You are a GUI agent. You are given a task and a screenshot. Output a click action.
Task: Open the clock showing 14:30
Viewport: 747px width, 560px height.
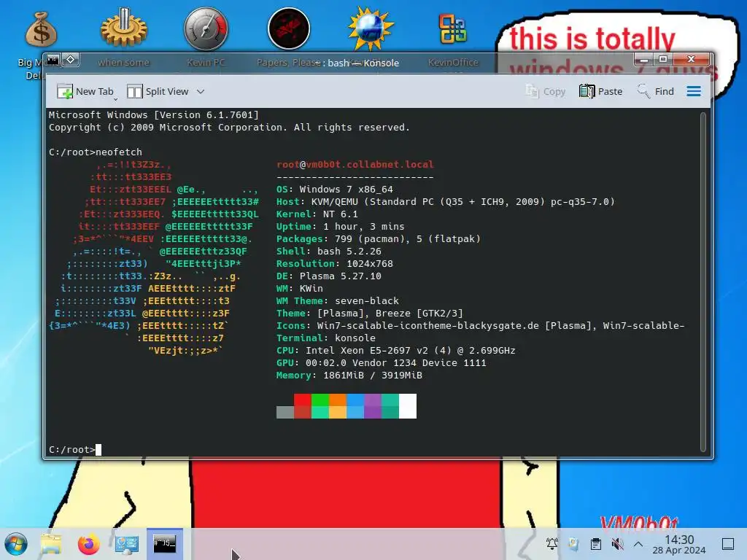click(679, 544)
